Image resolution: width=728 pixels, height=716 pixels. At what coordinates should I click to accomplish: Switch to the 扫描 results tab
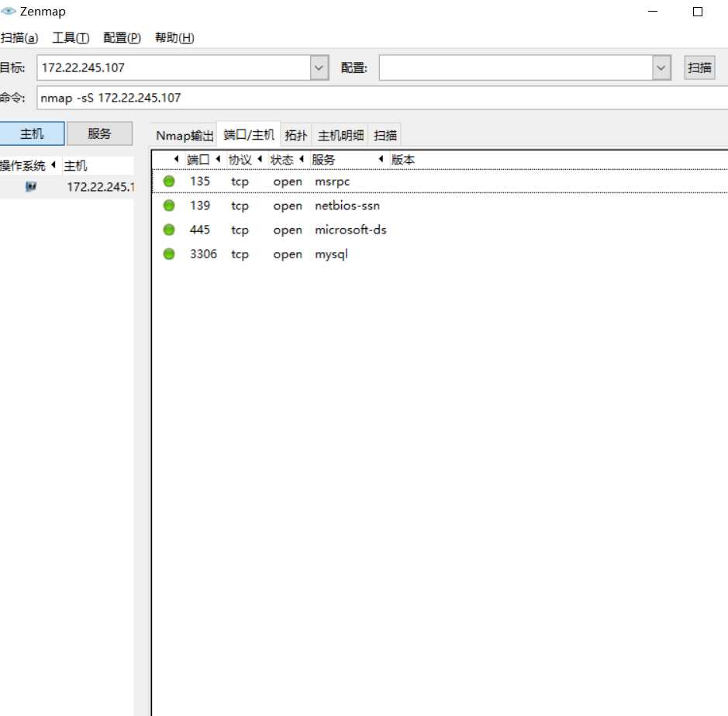click(385, 136)
